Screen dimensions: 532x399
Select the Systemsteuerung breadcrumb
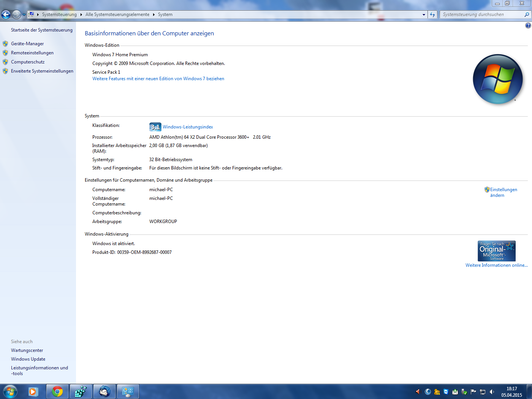coord(59,14)
